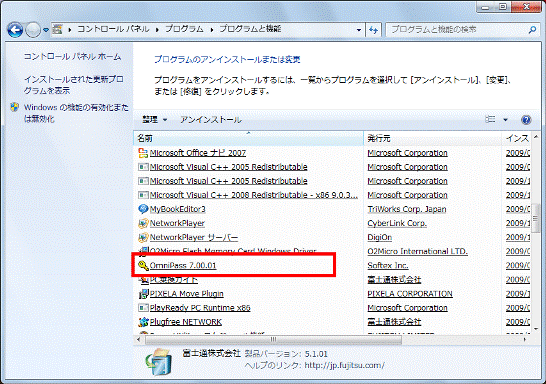
Task: Click the change view icon
Action: tap(490, 119)
